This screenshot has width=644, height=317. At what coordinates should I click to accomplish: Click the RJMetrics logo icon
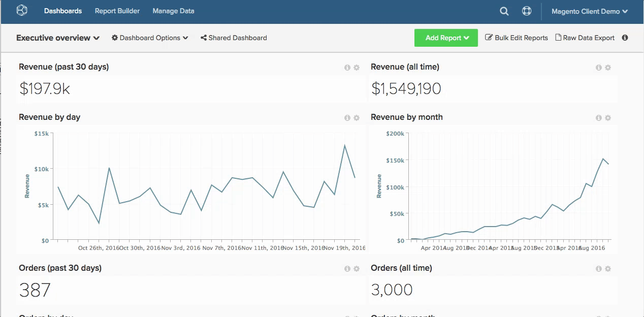click(x=21, y=10)
